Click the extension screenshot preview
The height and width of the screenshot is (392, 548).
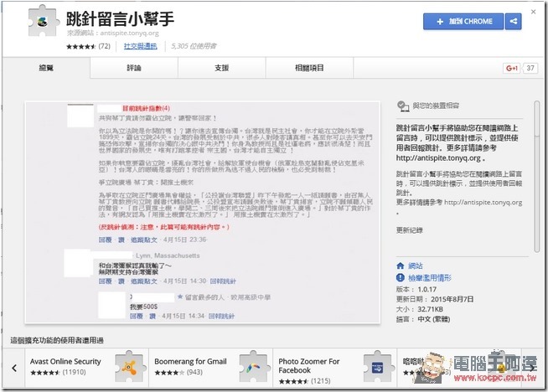202,213
